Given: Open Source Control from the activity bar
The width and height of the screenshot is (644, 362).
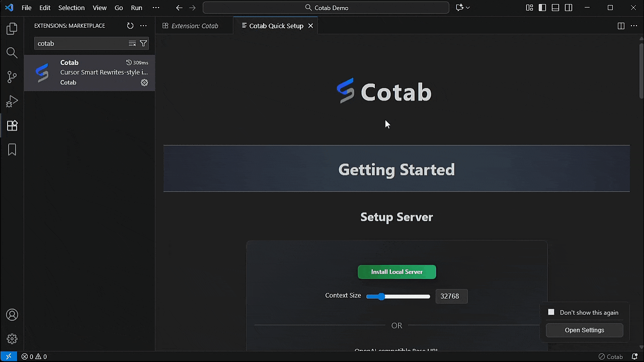Looking at the screenshot, I should click(x=12, y=77).
